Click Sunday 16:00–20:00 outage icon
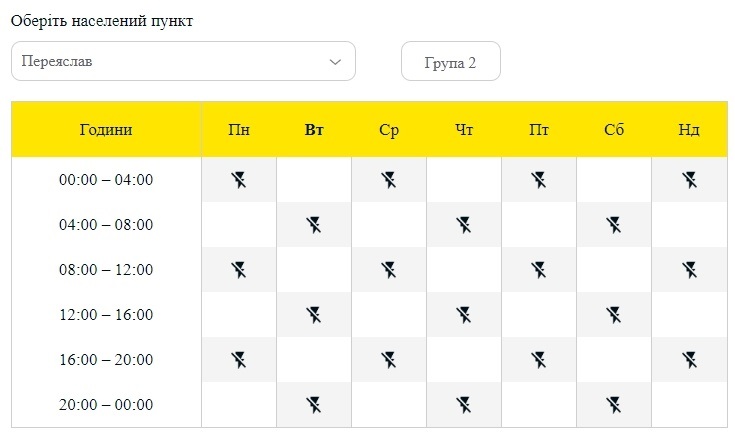This screenshot has width=735, height=444. coord(689,360)
